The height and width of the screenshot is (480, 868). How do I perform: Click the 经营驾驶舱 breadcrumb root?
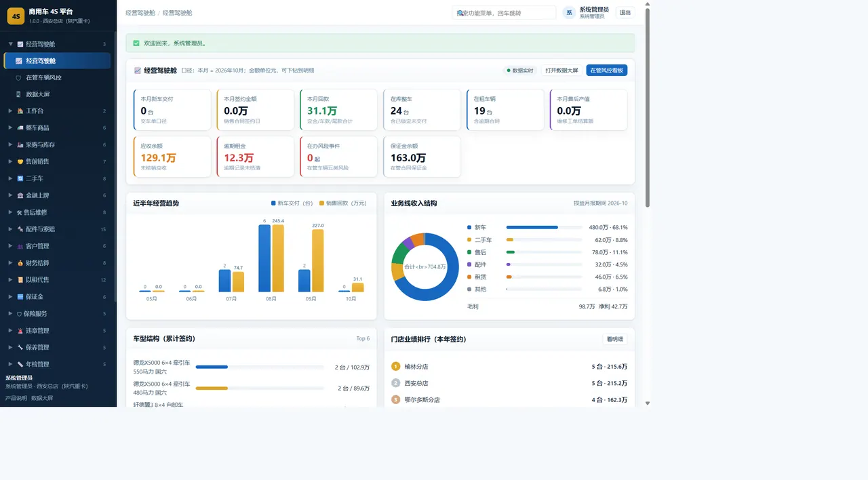pyautogui.click(x=140, y=13)
